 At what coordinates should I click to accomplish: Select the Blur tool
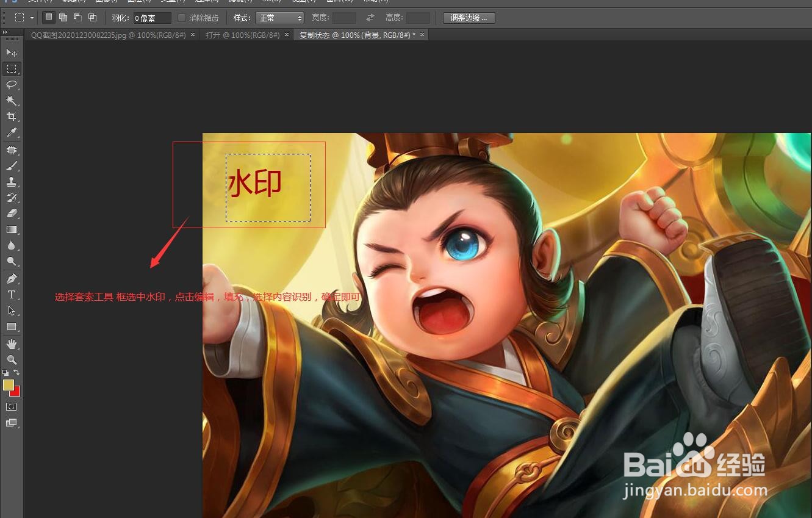coord(12,245)
